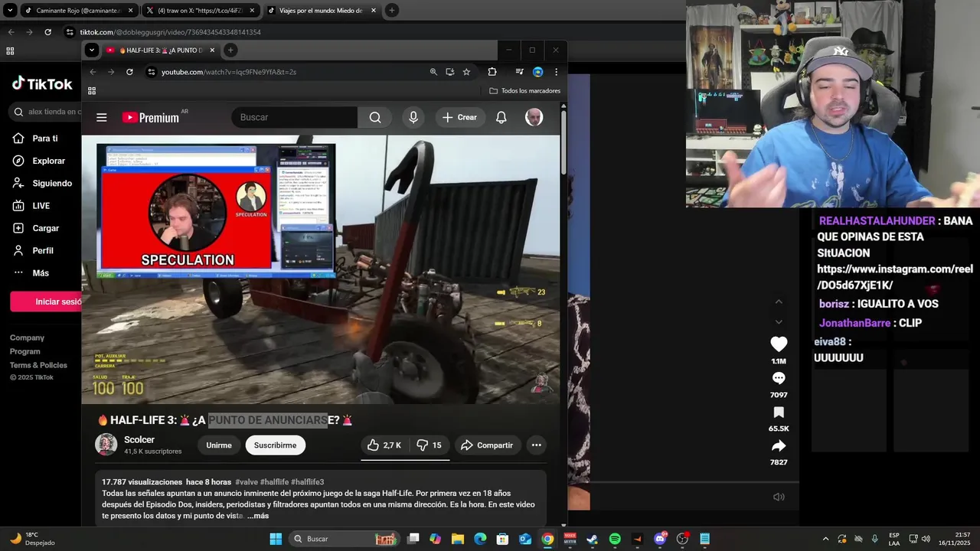Open 'Para ti' in TikTok sidebar

pyautogui.click(x=34, y=139)
